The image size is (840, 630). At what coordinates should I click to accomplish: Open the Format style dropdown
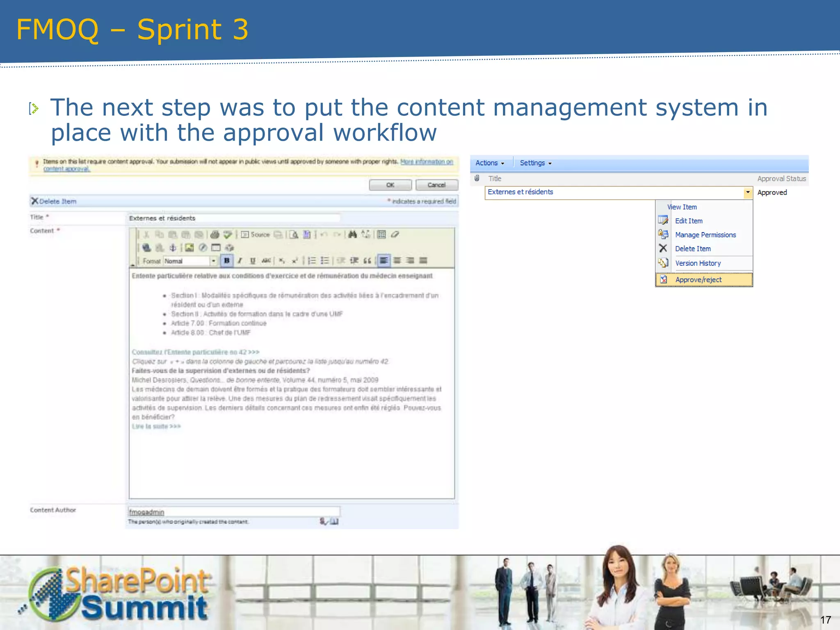point(190,261)
